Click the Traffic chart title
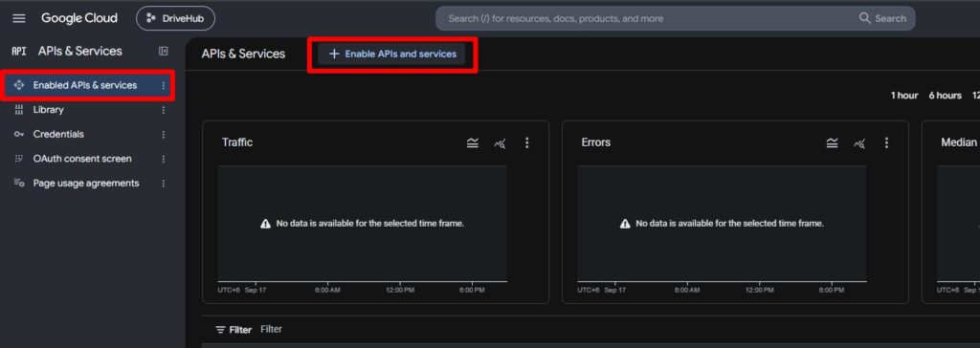 coord(237,142)
